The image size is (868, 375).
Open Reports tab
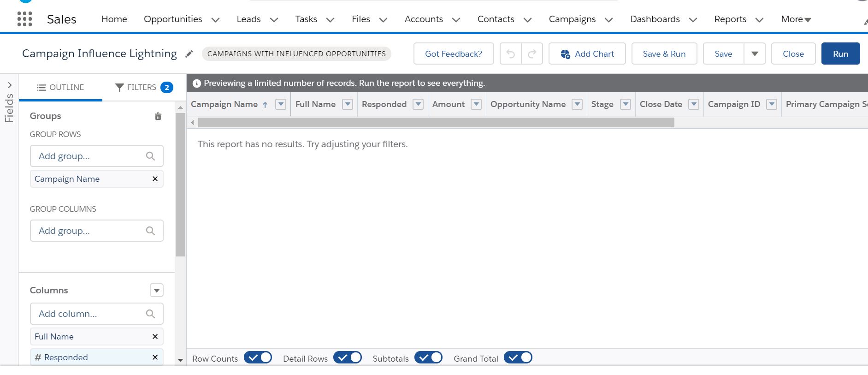pos(730,19)
